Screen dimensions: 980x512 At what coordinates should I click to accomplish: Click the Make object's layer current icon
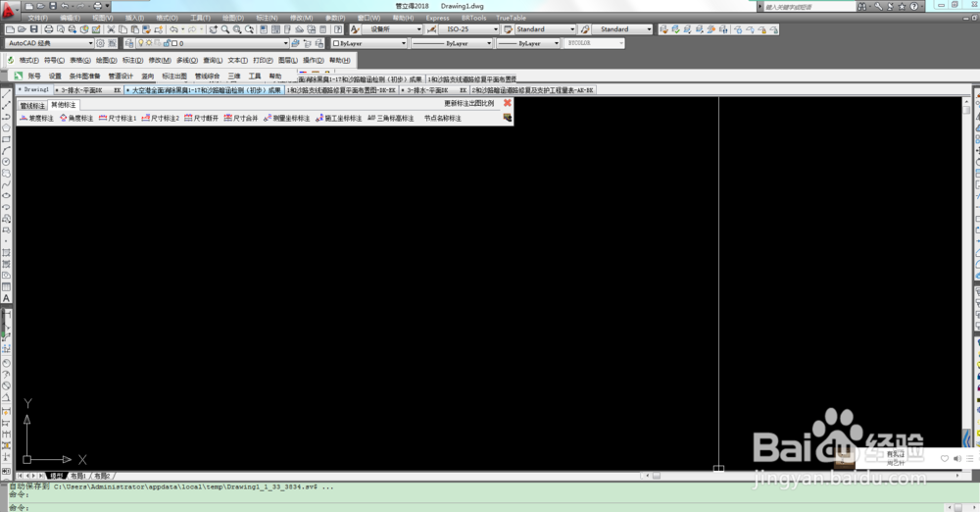(296, 43)
